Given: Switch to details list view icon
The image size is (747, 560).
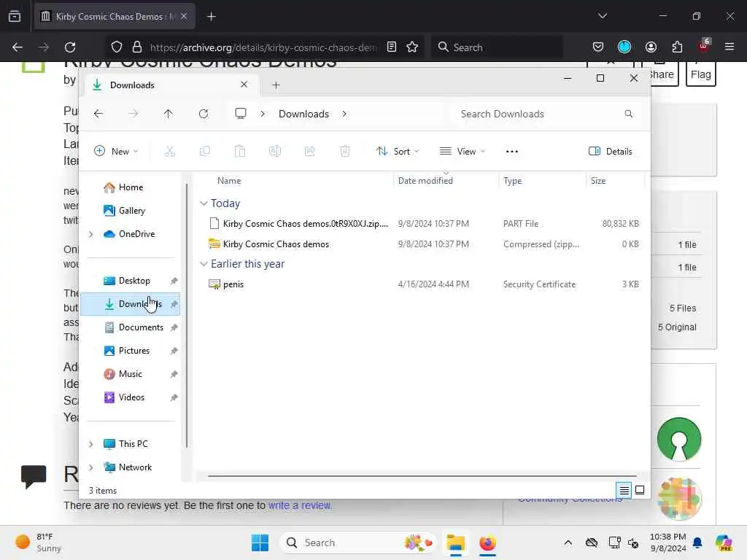Looking at the screenshot, I should (x=624, y=490).
